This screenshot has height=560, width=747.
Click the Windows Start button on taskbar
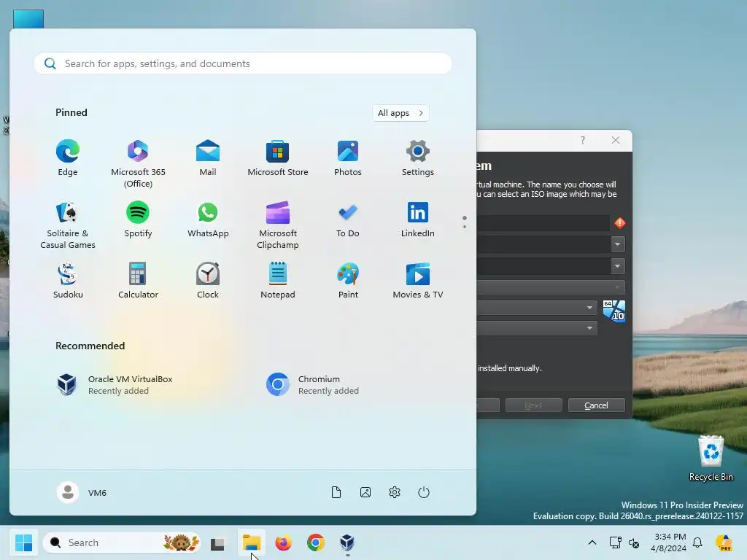[x=23, y=542]
